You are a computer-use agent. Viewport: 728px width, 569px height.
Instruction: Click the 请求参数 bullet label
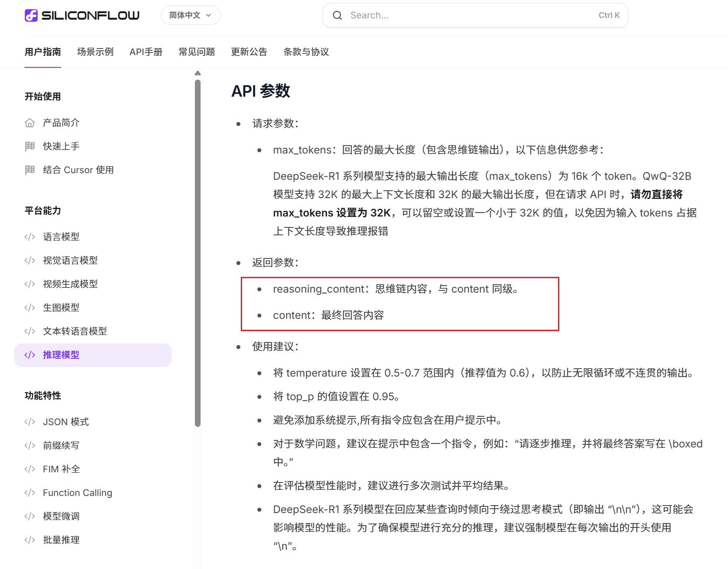tap(275, 124)
